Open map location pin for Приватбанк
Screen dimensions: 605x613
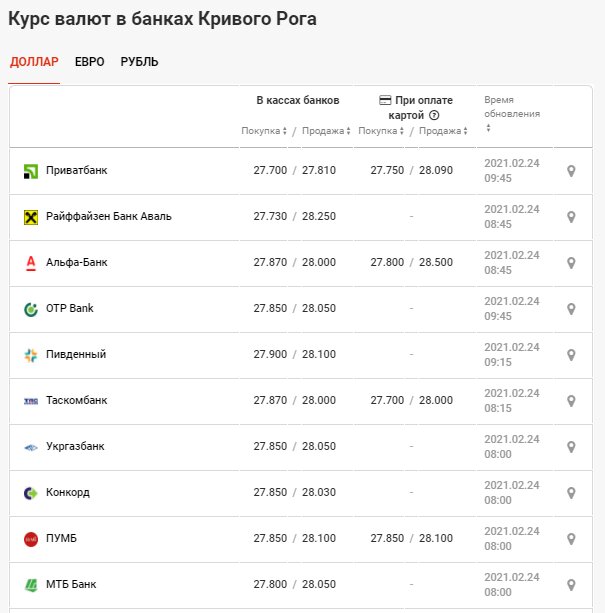(x=571, y=171)
